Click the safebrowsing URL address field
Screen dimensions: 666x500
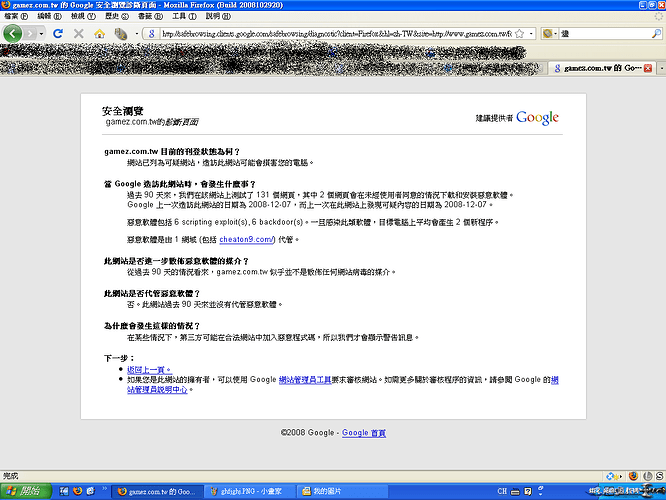click(x=337, y=34)
